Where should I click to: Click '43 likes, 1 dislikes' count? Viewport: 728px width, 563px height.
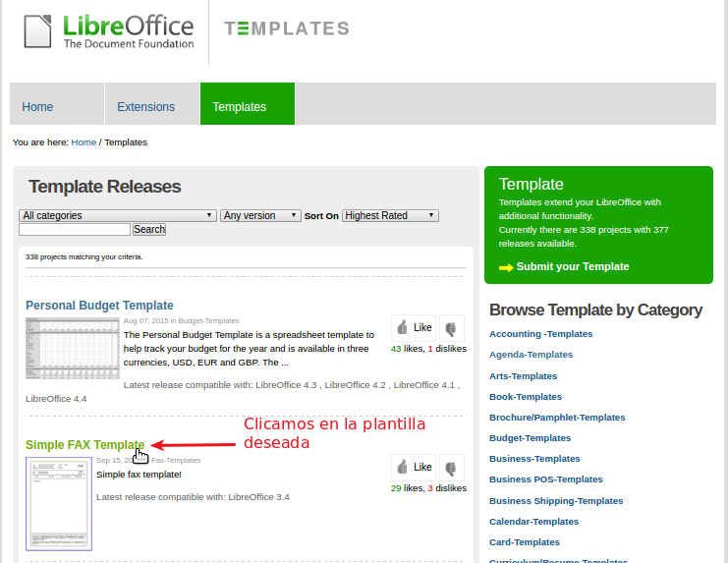point(428,349)
